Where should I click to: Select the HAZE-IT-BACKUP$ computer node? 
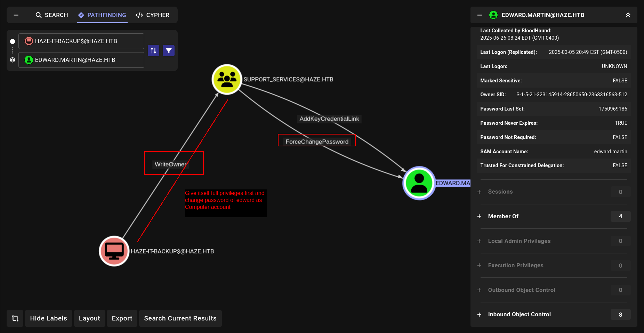tap(114, 251)
